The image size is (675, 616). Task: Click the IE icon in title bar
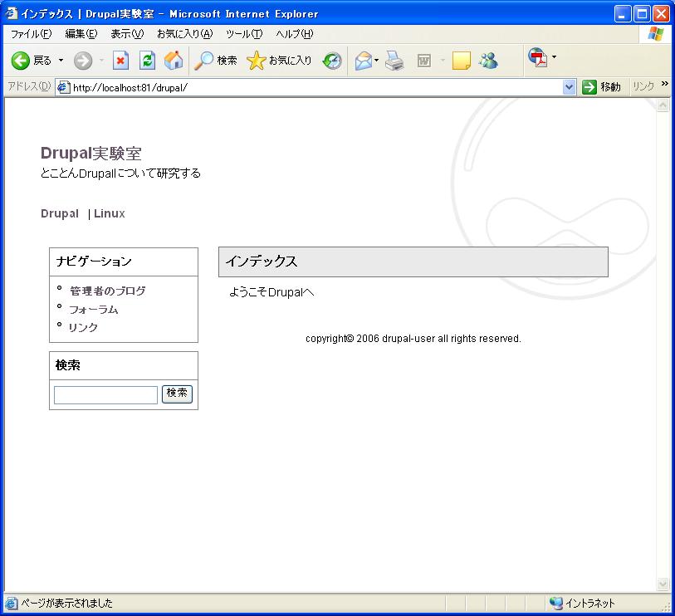pos(11,14)
